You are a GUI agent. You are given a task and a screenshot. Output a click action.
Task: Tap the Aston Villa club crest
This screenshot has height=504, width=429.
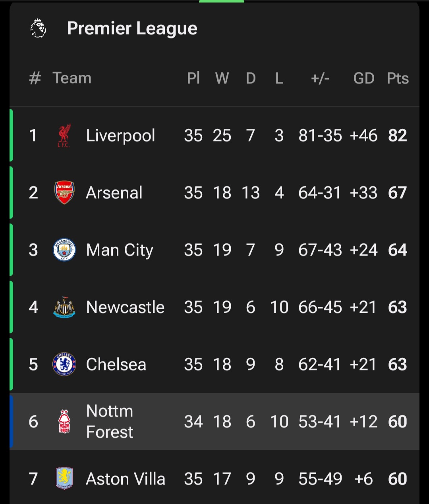64,479
